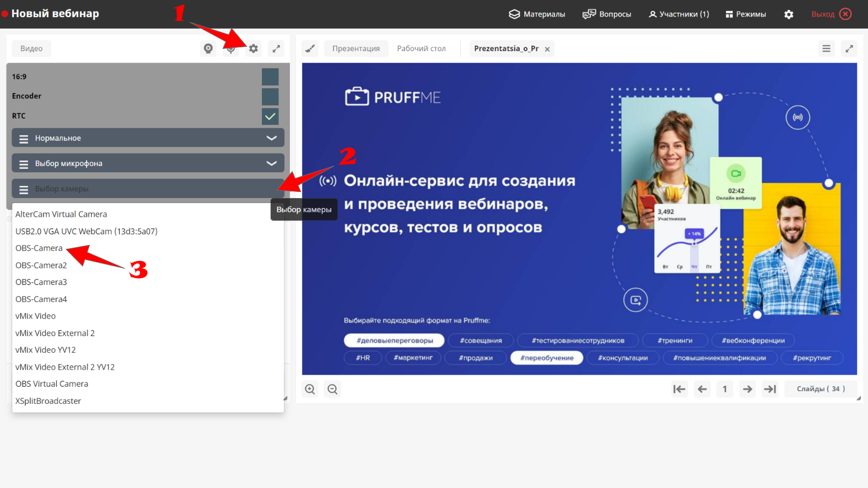Select OBS-Camera4 option
The height and width of the screenshot is (488, 868).
[148, 299]
